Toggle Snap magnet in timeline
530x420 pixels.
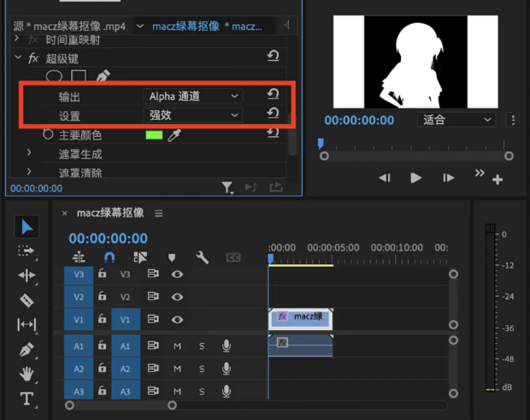click(109, 257)
